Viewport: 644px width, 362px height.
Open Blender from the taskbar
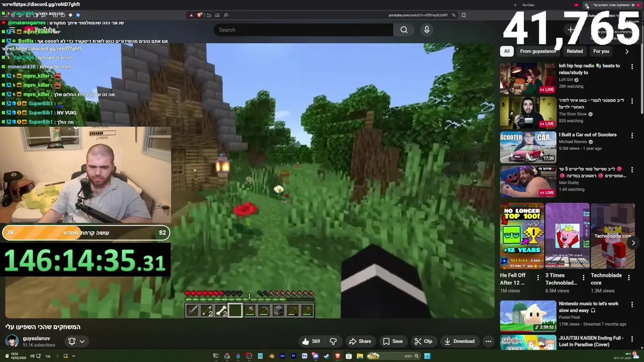[272, 356]
